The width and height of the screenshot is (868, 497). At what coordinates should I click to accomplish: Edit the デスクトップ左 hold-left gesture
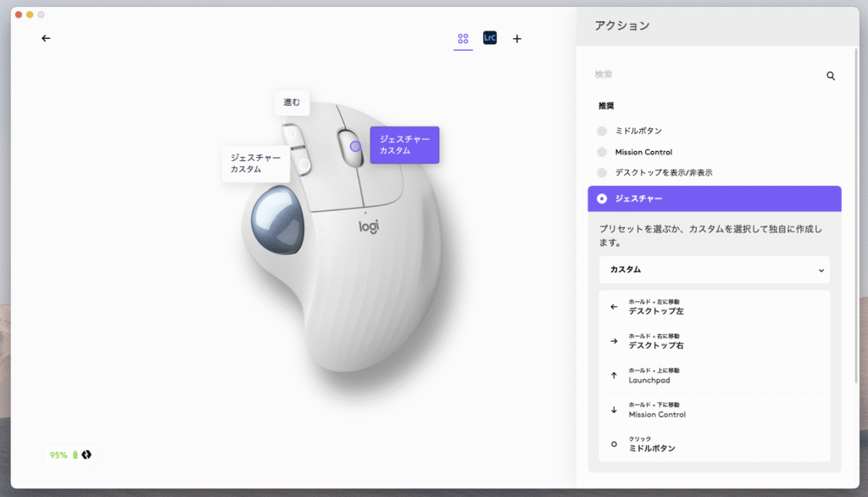[714, 307]
